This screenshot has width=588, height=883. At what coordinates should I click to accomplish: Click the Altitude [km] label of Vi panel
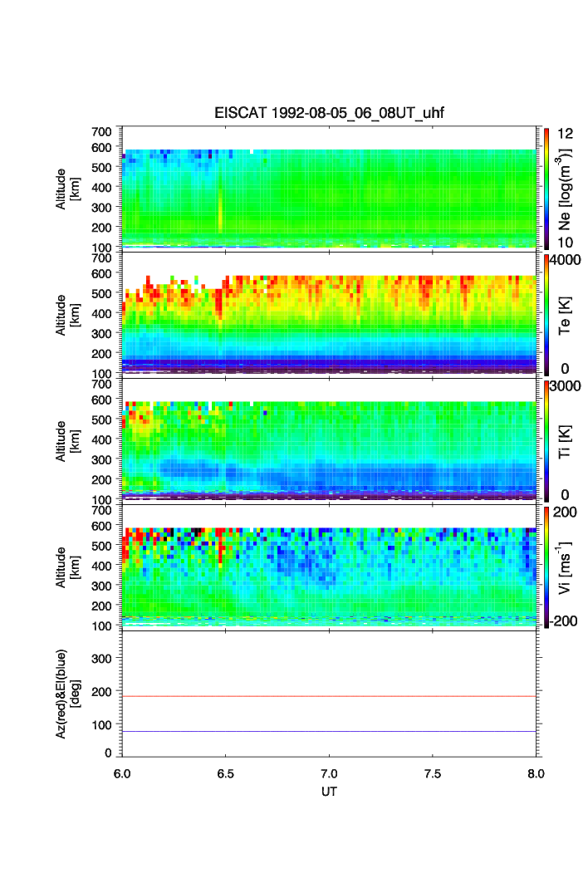click(x=67, y=567)
